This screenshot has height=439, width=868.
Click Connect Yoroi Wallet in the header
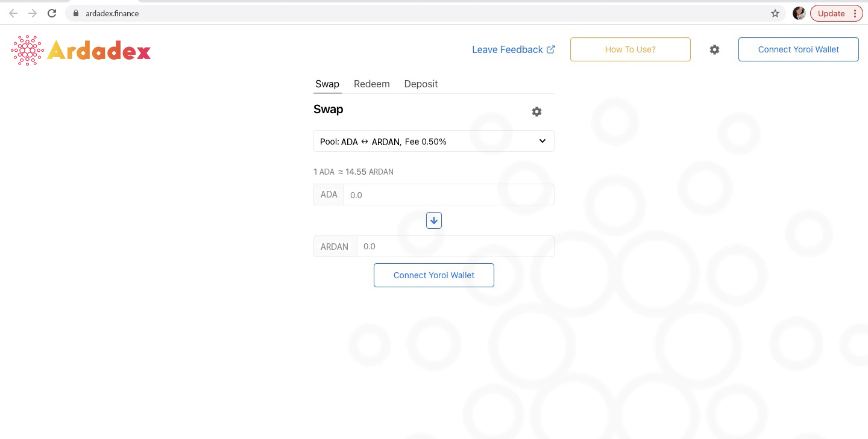(x=799, y=49)
